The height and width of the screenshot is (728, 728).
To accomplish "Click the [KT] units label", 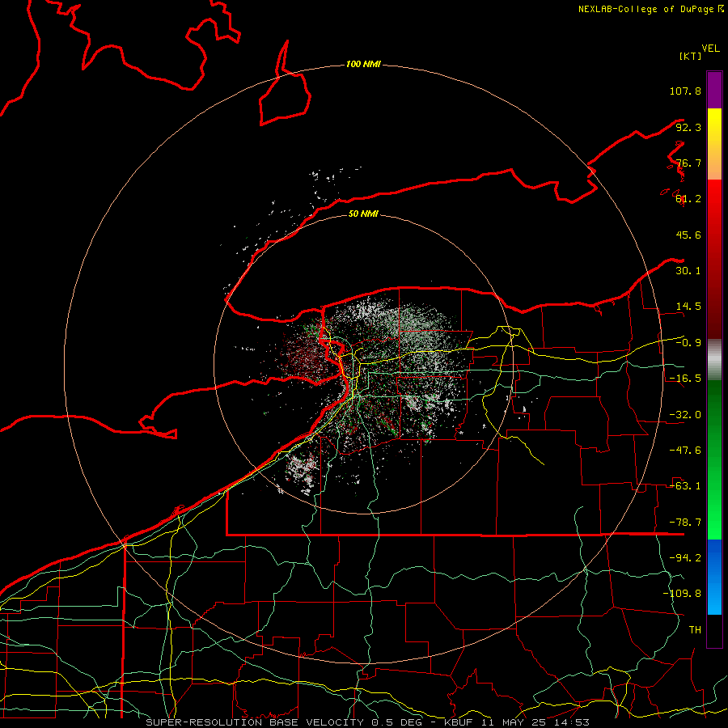I will coord(690,56).
